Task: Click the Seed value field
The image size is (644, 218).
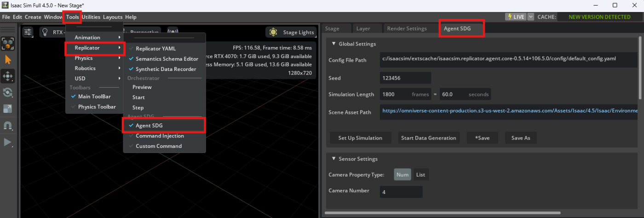Action: [406, 78]
